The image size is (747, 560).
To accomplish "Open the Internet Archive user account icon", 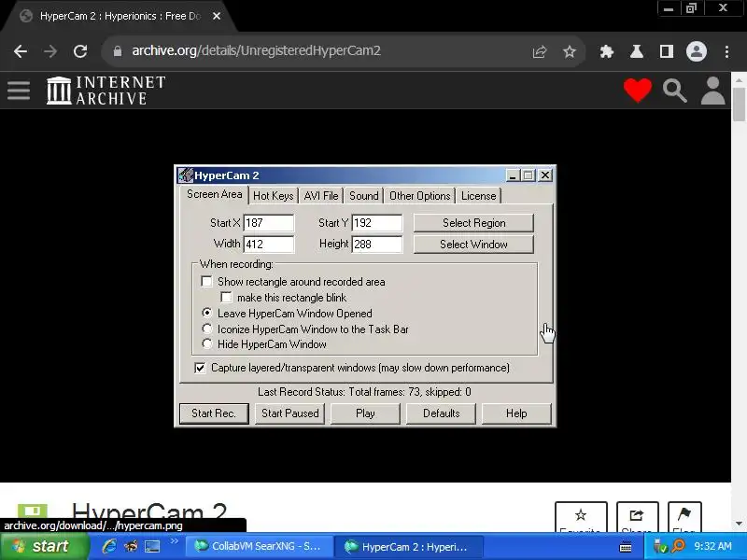I will click(712, 91).
